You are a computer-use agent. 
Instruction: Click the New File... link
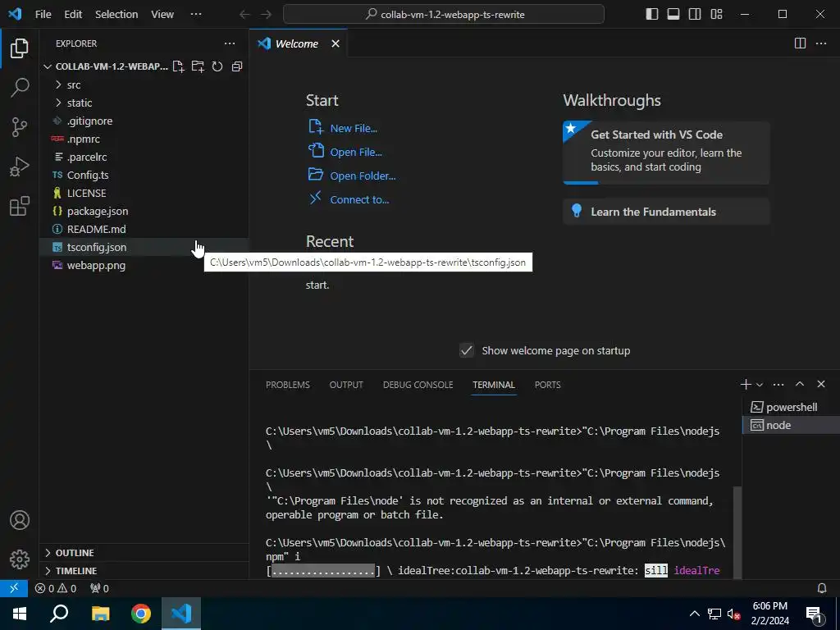[x=353, y=129]
